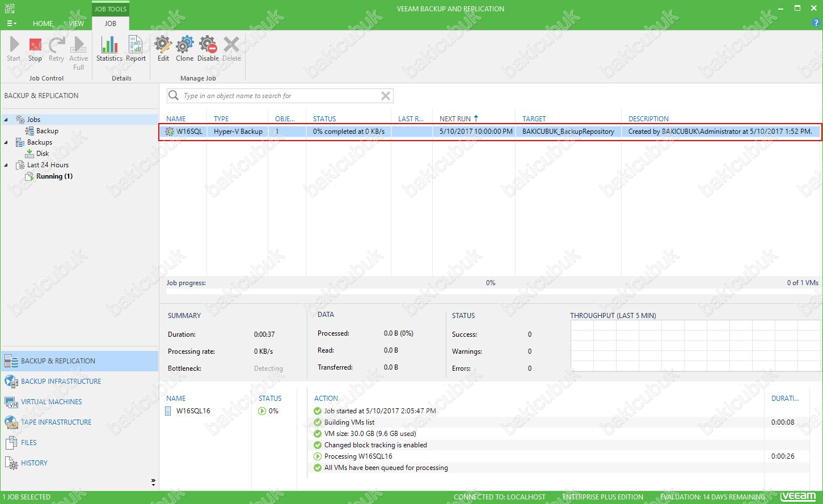Click 'BAKICUBUK_BackupRepository' target cell
Viewport: 823px width, 504px height.
(568, 132)
